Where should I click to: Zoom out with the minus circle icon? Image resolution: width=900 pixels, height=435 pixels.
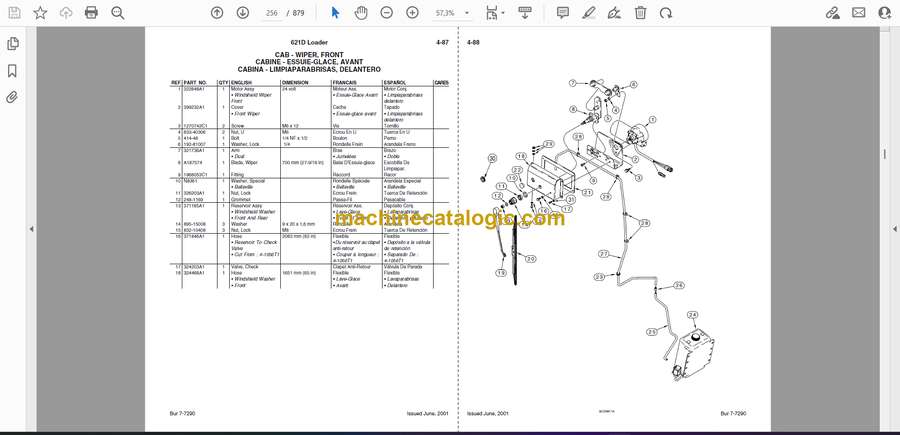(x=387, y=13)
